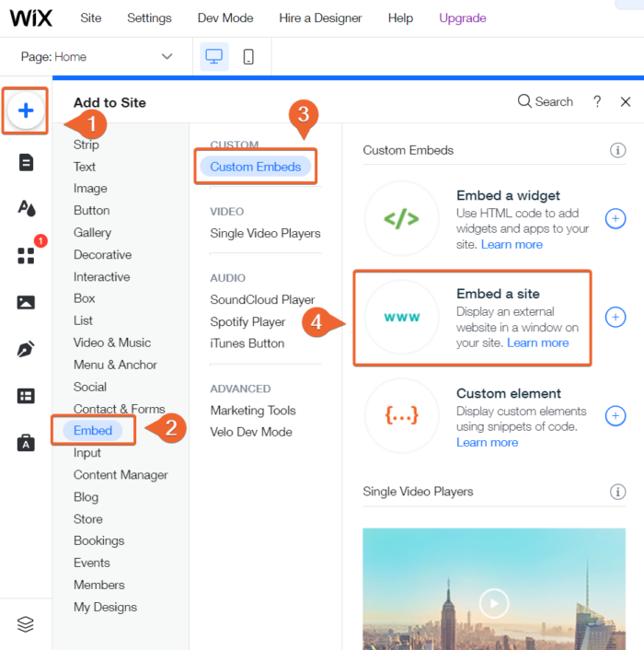Open the Site menu

pos(91,17)
